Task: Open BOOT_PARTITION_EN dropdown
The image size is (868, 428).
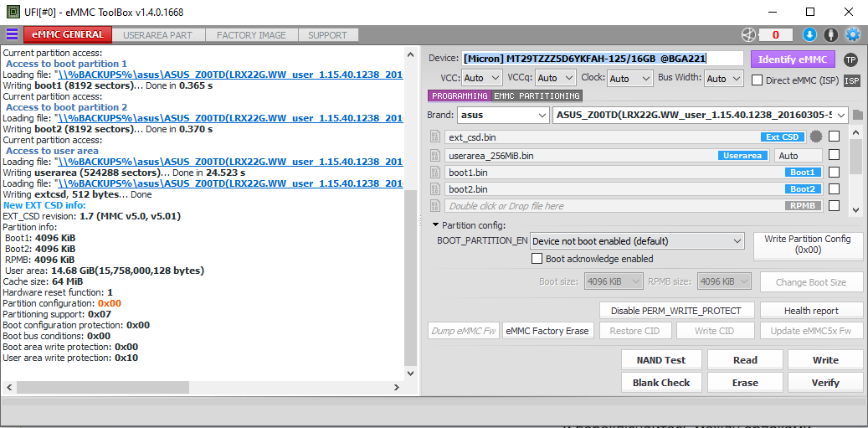Action: [637, 241]
